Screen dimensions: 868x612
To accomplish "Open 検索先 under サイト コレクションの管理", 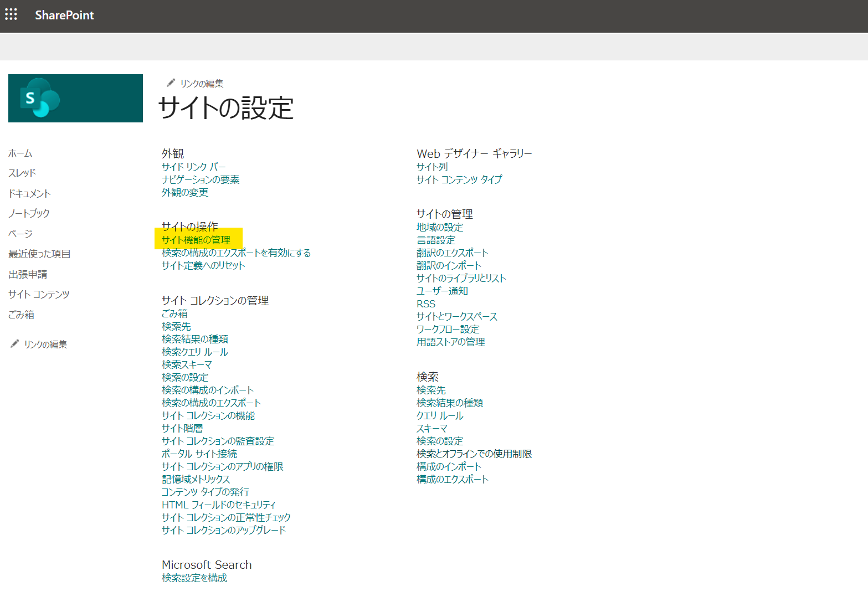I will click(x=176, y=326).
